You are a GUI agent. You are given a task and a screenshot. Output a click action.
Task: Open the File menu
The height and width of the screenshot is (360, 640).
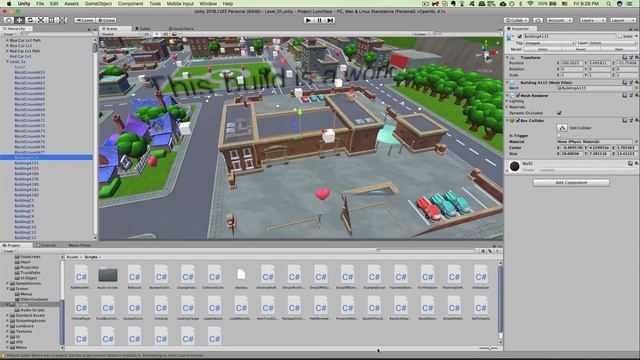pyautogui.click(x=40, y=4)
